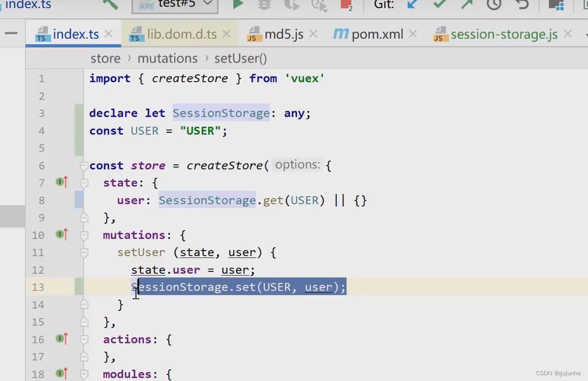Close the index.ts tab
This screenshot has height=381, width=588.
pyautogui.click(x=109, y=34)
